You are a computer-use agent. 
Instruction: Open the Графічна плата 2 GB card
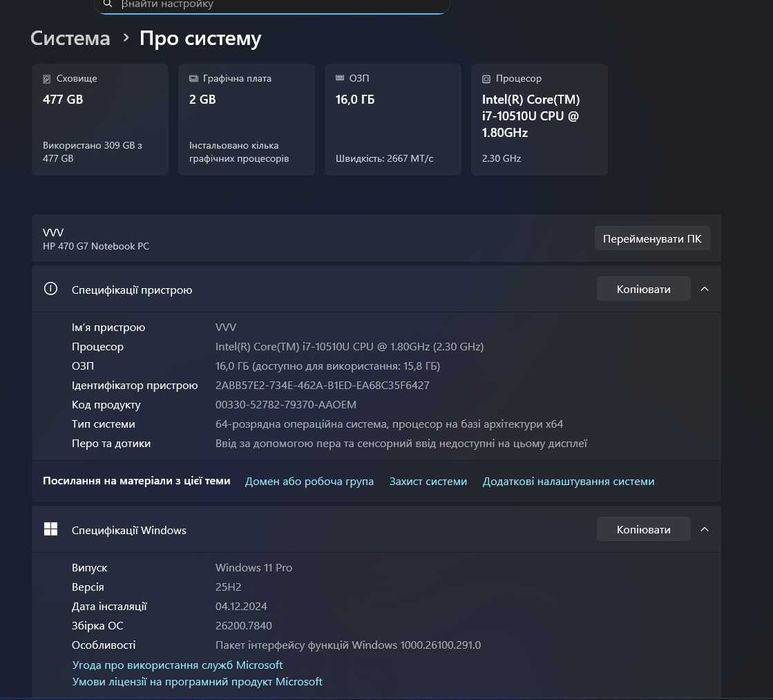pyautogui.click(x=246, y=119)
